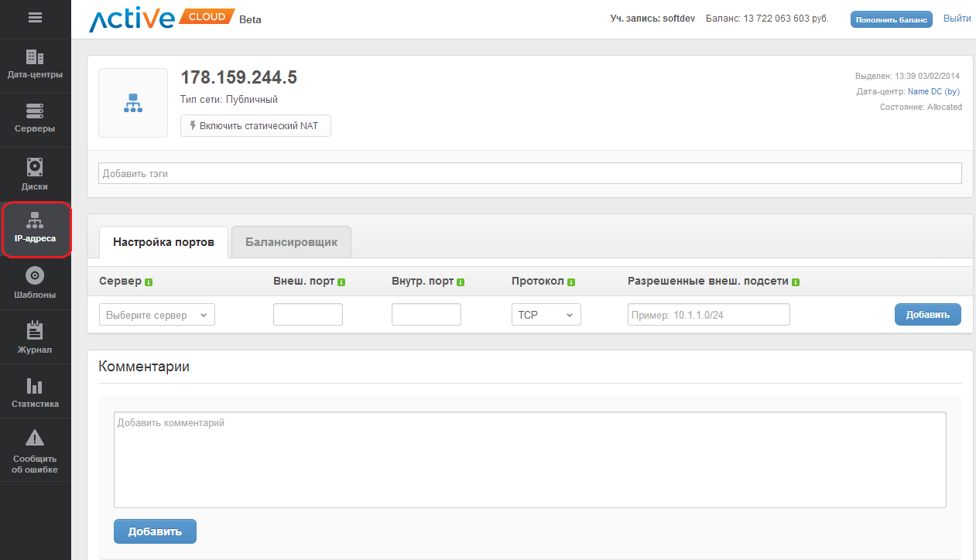Click the Выйти logout link
976x560 pixels.
pos(957,19)
